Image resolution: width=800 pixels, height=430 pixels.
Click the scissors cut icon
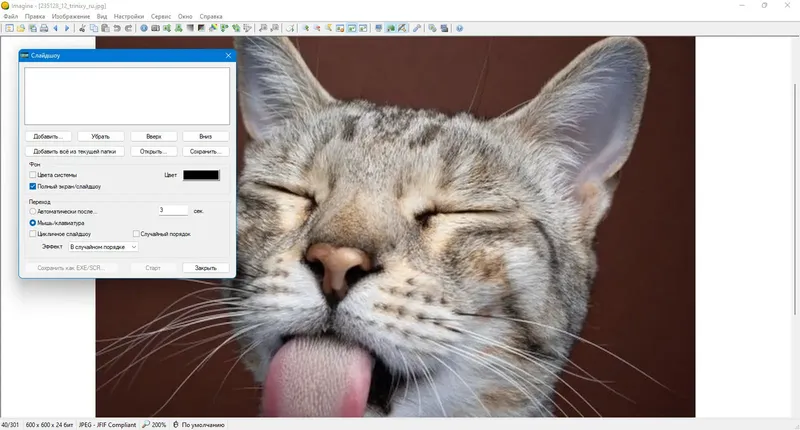tap(82, 28)
